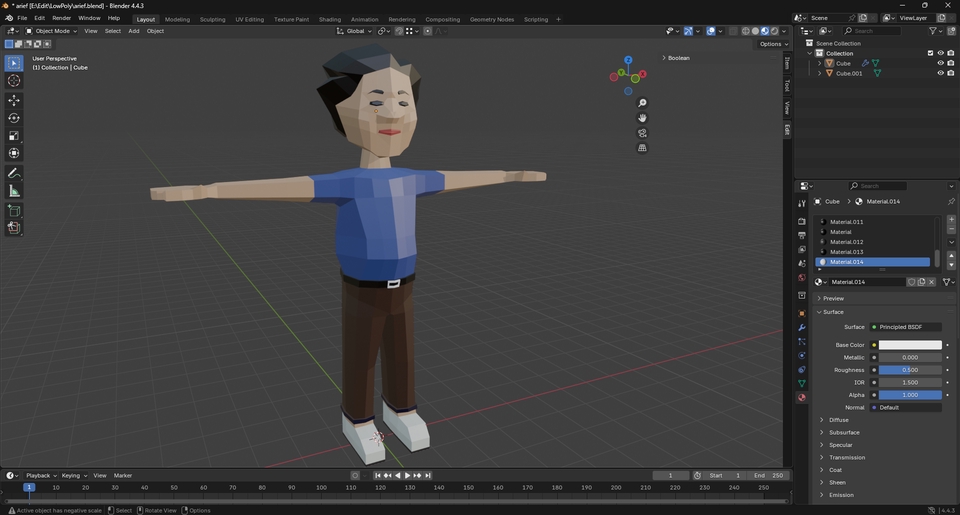Click the Principled BSDF surface button

[906, 327]
